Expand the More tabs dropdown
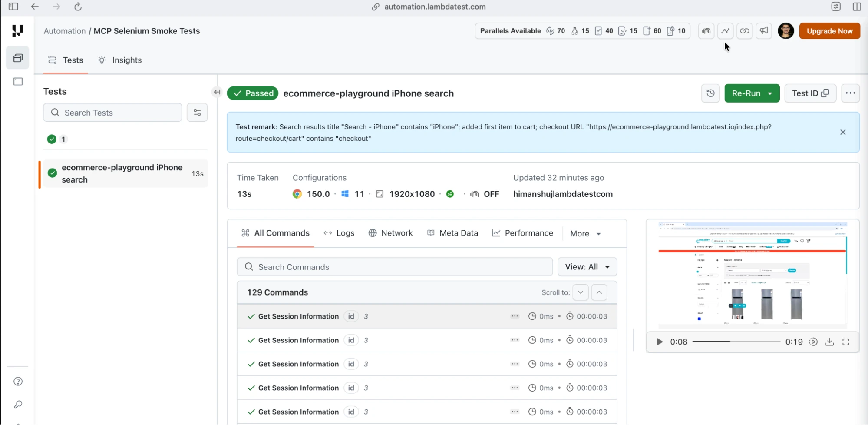868x425 pixels. pos(585,234)
